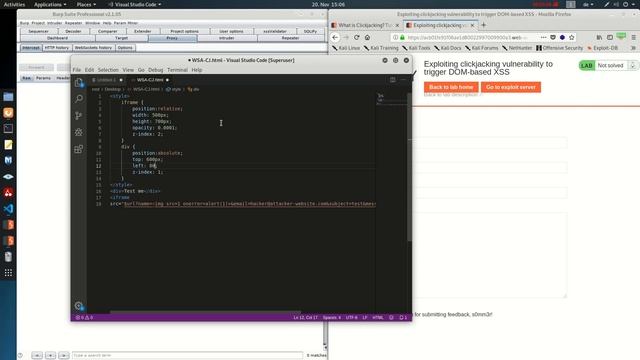Open the Exploit-DB bookmark
Image resolution: width=640 pixels, height=360 pixels.
(x=602, y=48)
